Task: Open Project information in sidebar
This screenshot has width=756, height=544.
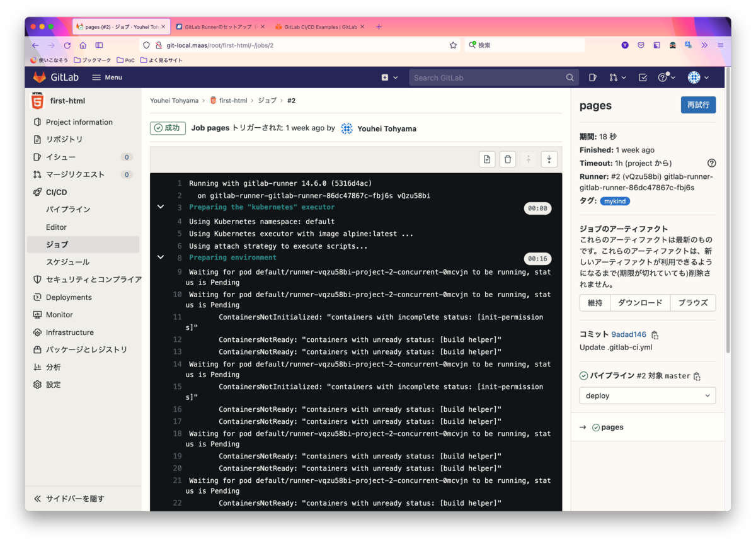Action: pyautogui.click(x=79, y=122)
